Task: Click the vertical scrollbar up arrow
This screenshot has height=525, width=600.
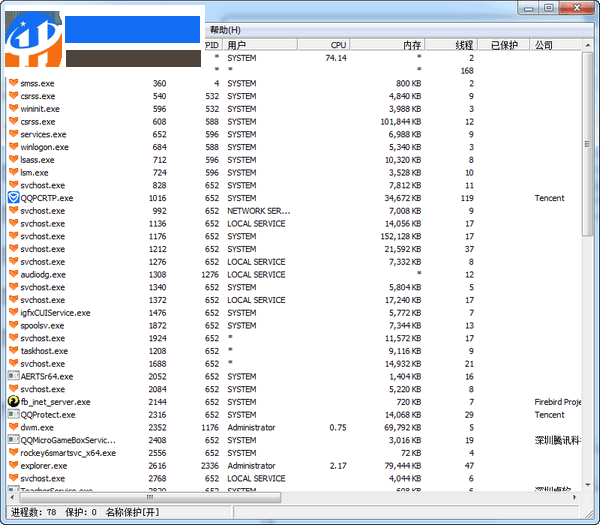Action: pyautogui.click(x=588, y=45)
